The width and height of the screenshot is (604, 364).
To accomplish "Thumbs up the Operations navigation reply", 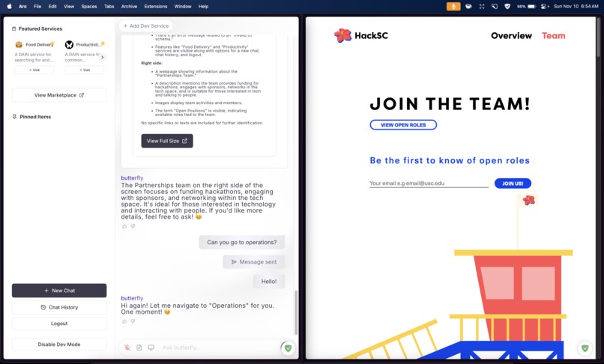I will coord(124,321).
